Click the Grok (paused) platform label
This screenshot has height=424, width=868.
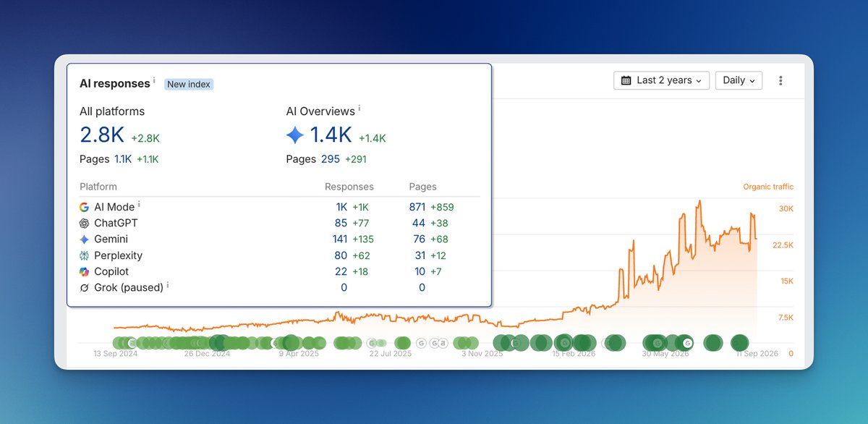[128, 287]
